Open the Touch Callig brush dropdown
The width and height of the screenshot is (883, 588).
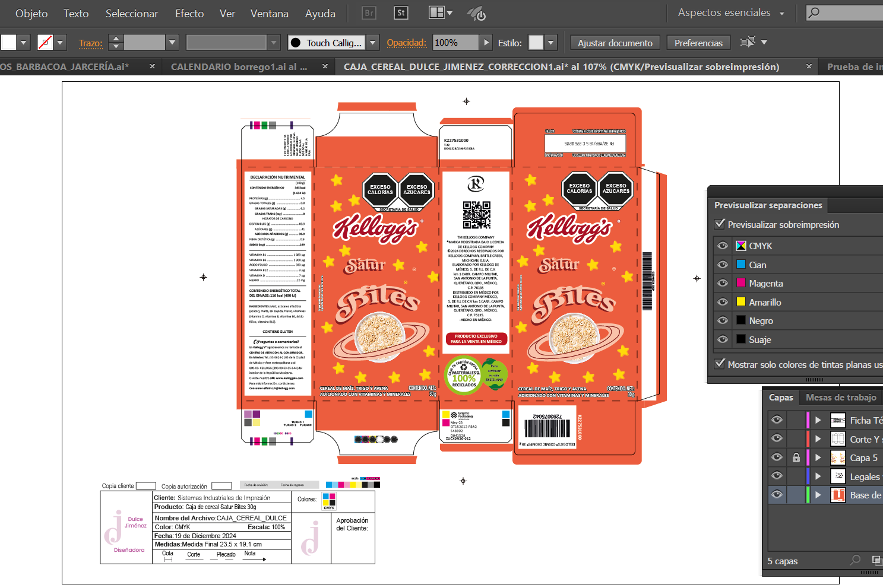coord(373,43)
